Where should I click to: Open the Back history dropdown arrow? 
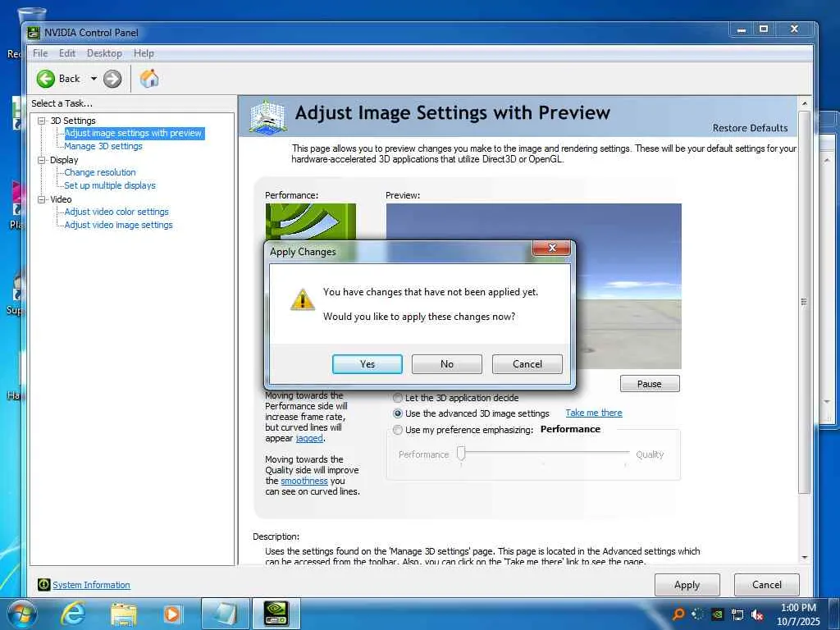94,79
